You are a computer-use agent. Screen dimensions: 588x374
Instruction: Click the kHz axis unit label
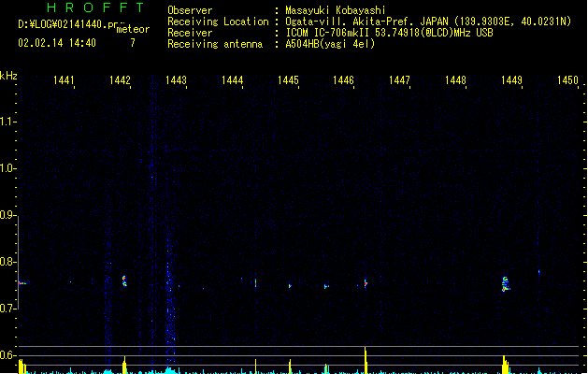[x=8, y=76]
